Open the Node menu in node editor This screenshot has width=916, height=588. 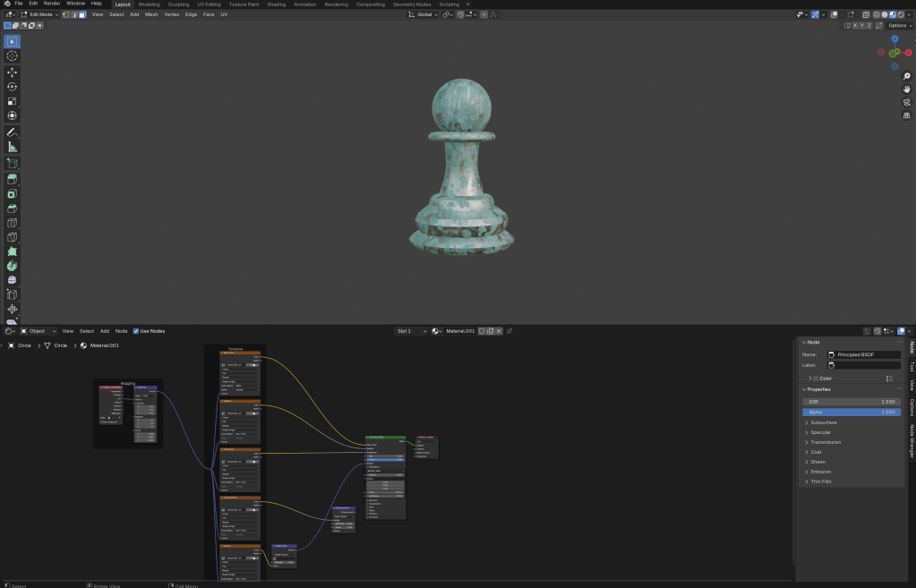121,331
